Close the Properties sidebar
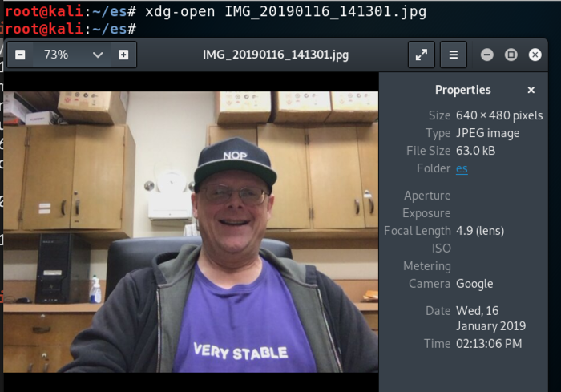 point(531,90)
